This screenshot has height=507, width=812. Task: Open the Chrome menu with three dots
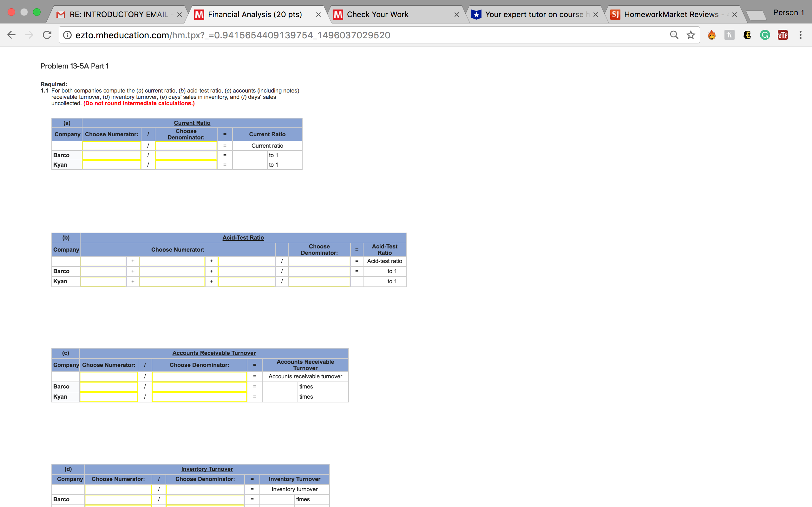[800, 35]
